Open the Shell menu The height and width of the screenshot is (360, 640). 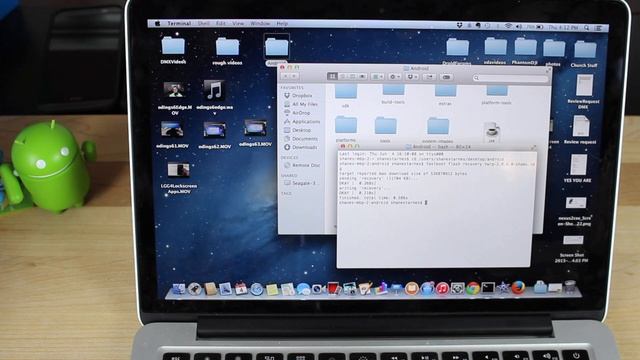point(204,24)
